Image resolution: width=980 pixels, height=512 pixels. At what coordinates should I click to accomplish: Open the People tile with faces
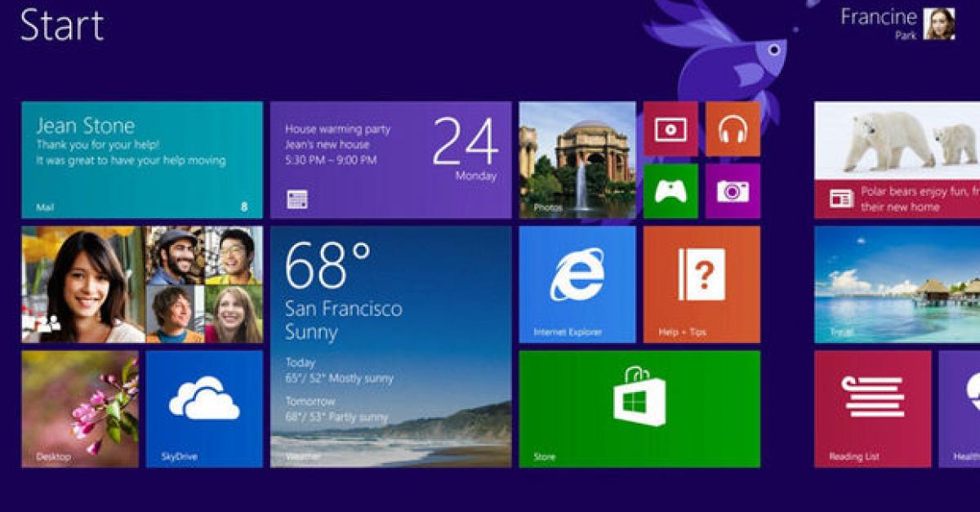click(x=142, y=284)
